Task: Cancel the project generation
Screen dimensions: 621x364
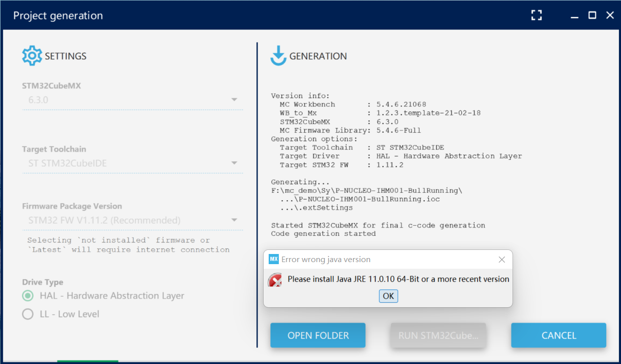Action: point(559,335)
